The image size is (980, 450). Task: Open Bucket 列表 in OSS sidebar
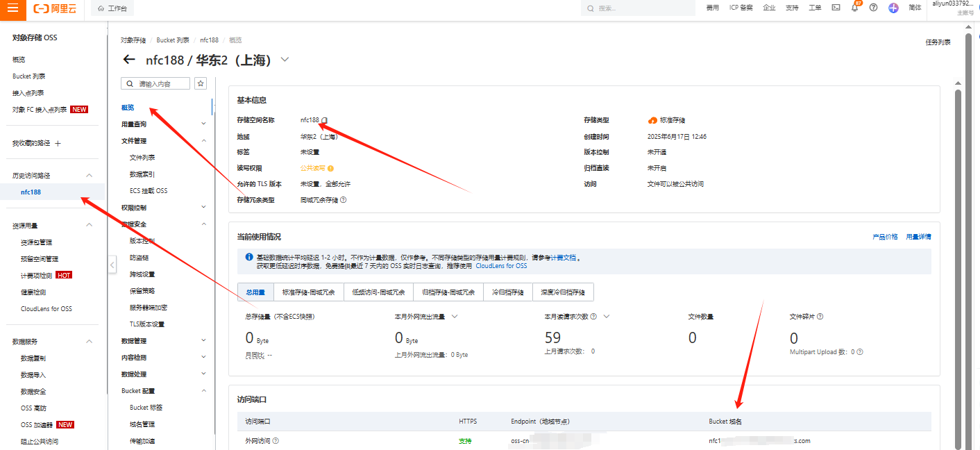click(28, 76)
